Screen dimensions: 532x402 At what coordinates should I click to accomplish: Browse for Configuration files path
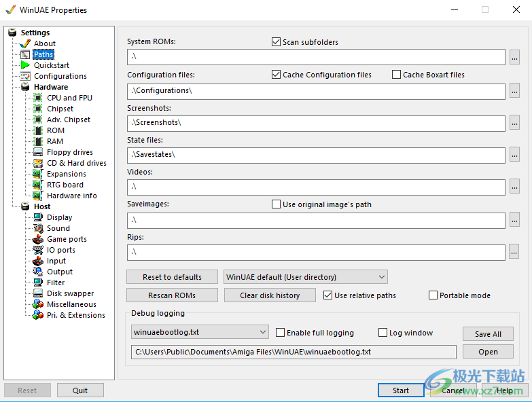coord(515,90)
